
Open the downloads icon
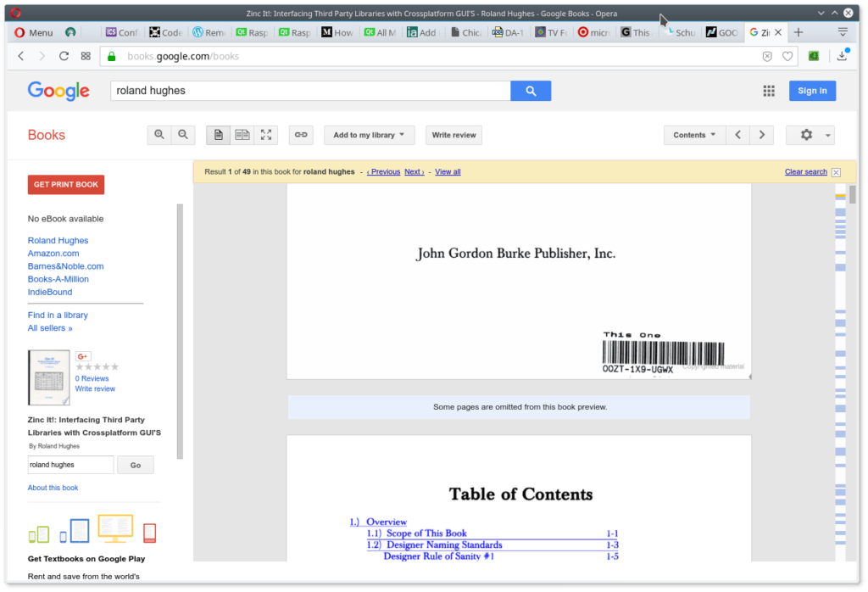tap(842, 55)
